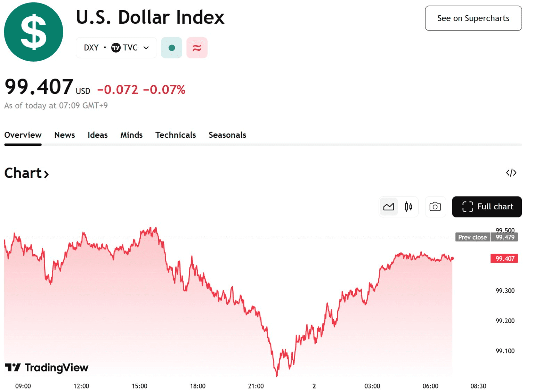The image size is (534, 392).
Task: Click the red 99.407 current price tag
Action: (504, 258)
